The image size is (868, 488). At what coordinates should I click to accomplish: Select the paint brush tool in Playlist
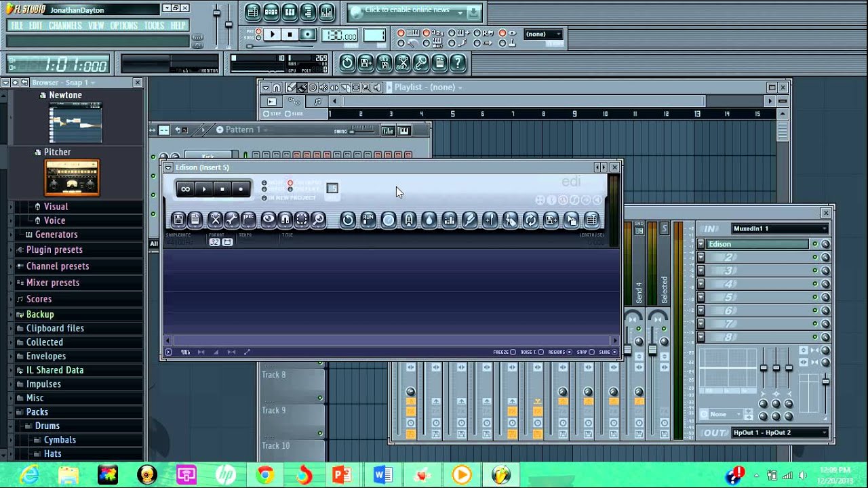click(x=302, y=87)
